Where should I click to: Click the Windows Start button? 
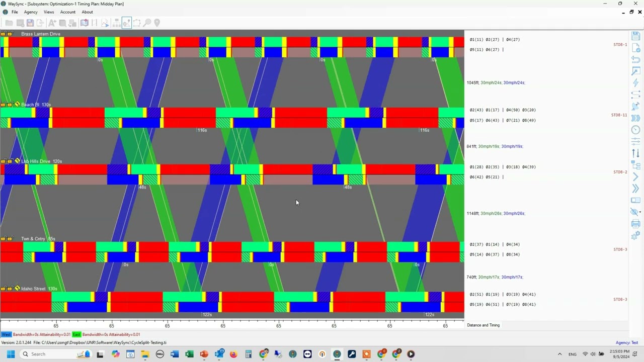point(11,354)
